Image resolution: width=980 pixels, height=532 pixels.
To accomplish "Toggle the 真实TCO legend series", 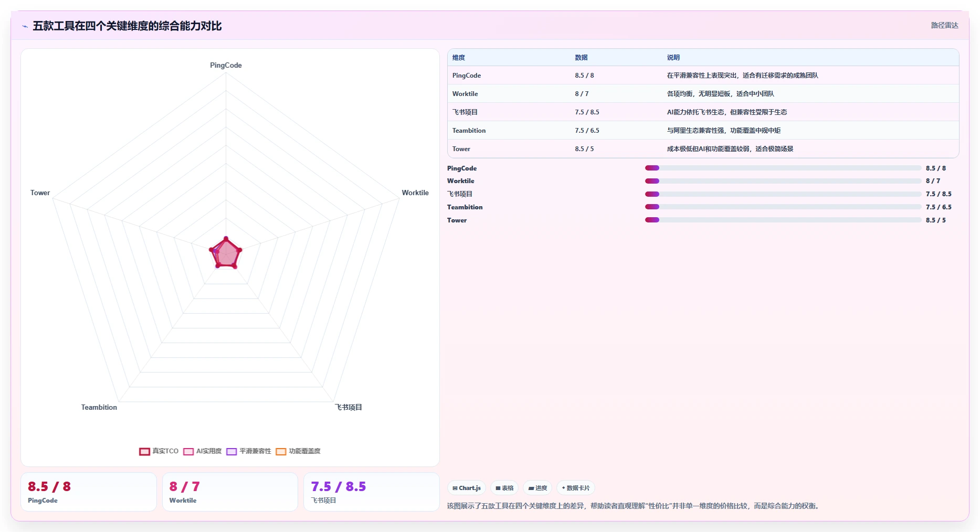I will pyautogui.click(x=159, y=451).
